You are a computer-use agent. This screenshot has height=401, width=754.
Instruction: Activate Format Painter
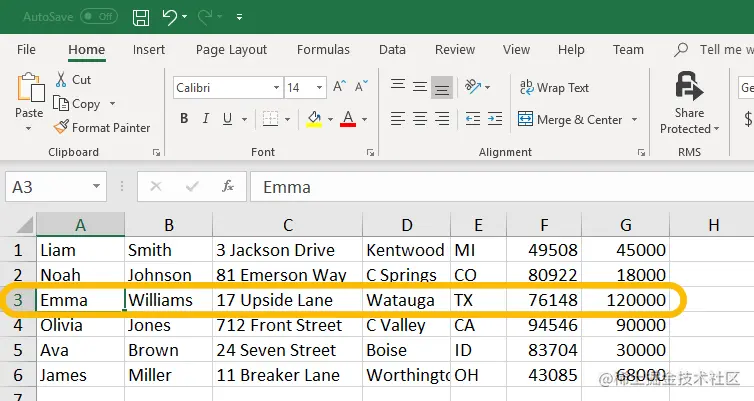pos(102,127)
